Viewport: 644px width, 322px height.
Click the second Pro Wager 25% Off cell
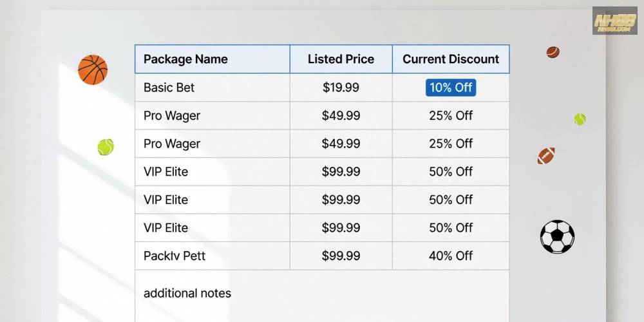point(451,144)
